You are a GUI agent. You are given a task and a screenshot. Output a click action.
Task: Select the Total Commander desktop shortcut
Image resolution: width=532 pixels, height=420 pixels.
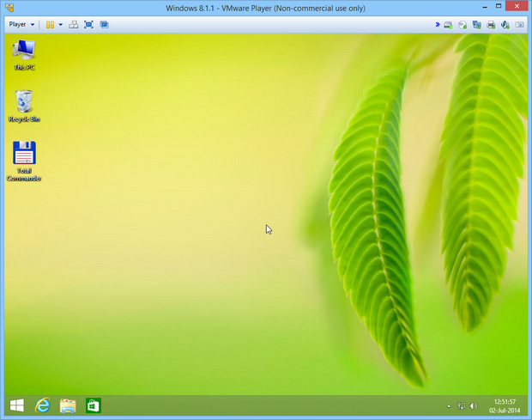(x=24, y=161)
